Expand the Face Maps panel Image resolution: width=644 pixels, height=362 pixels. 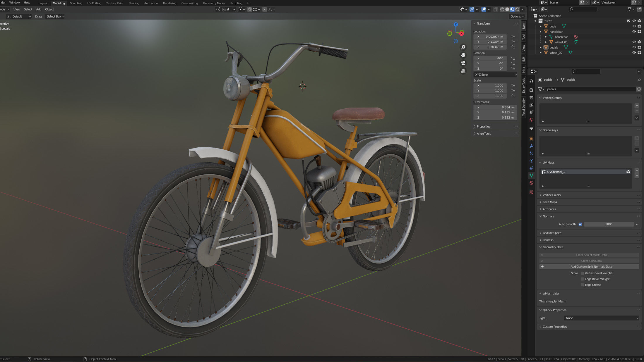tap(550, 202)
